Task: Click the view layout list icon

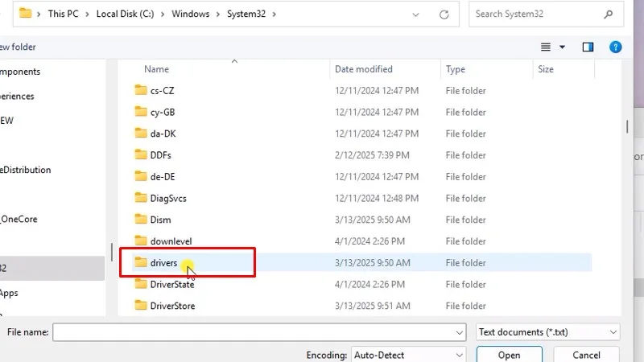Action: [547, 47]
